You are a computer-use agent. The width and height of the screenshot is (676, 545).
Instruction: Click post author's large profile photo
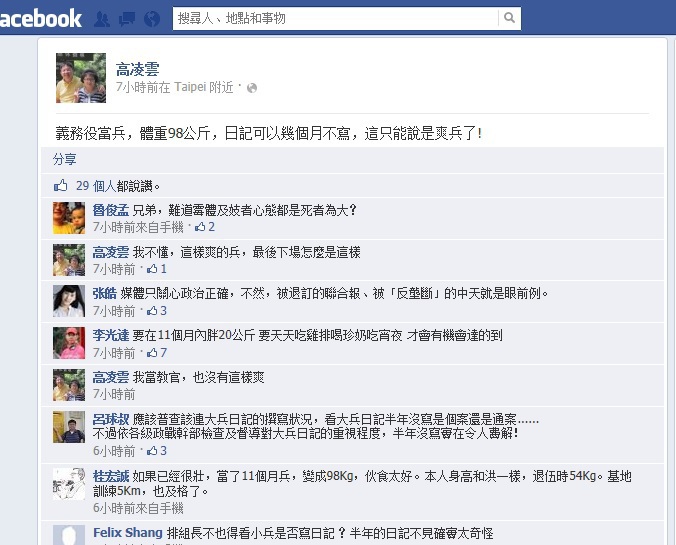81,78
